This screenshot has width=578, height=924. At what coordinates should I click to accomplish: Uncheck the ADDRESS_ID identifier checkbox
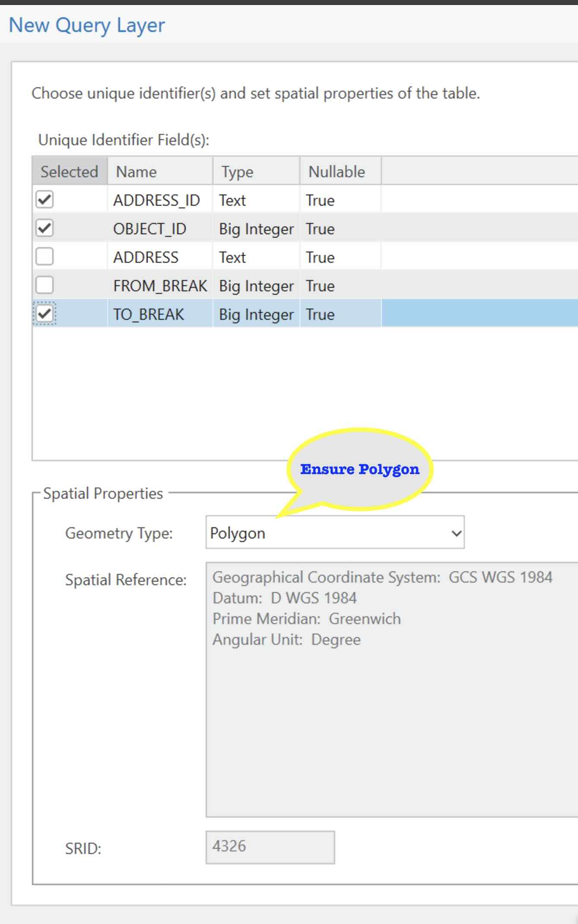tap(44, 200)
